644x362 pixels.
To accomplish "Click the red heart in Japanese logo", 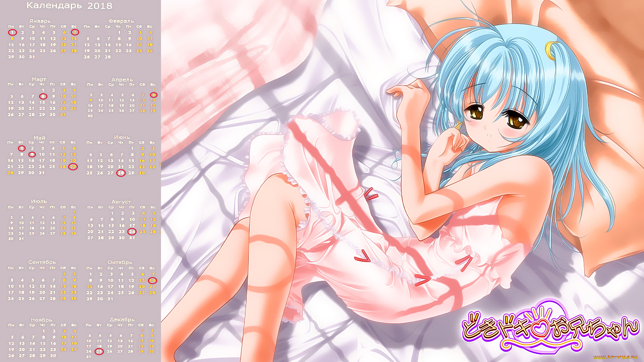I will click(x=540, y=329).
